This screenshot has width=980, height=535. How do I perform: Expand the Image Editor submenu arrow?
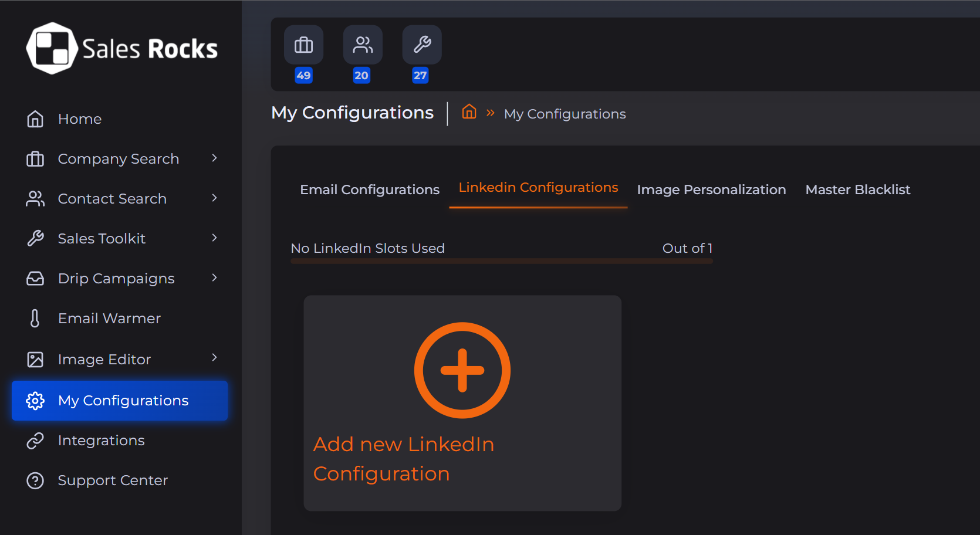tap(215, 358)
